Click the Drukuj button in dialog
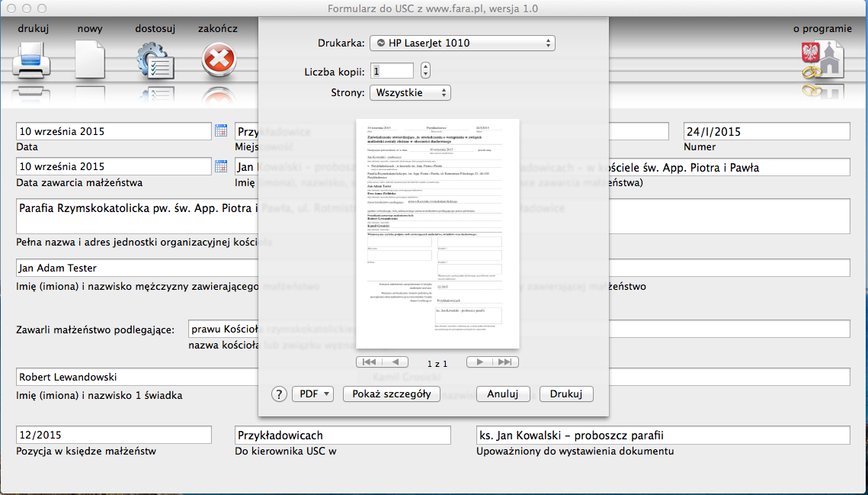 pyautogui.click(x=566, y=394)
